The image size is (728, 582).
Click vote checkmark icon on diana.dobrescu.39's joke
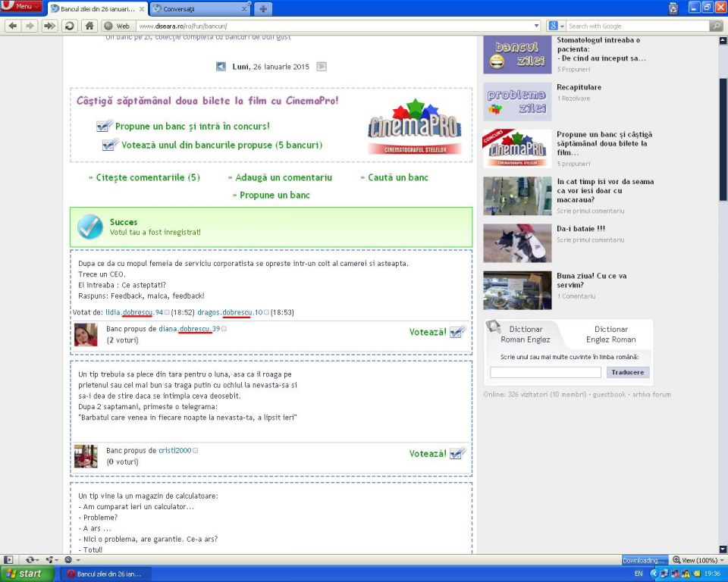[457, 332]
